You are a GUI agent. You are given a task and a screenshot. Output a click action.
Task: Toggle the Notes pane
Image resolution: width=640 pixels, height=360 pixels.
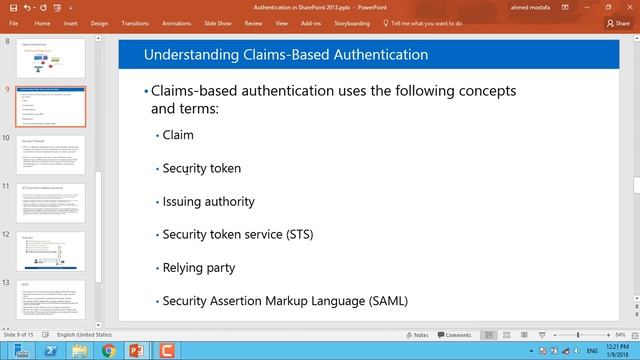(417, 335)
